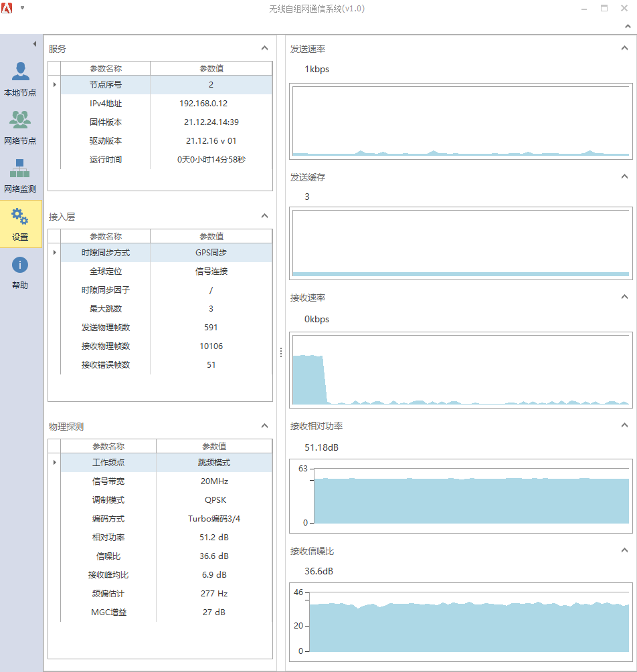Select the 固件版本 row
This screenshot has width=637, height=672.
(167, 122)
